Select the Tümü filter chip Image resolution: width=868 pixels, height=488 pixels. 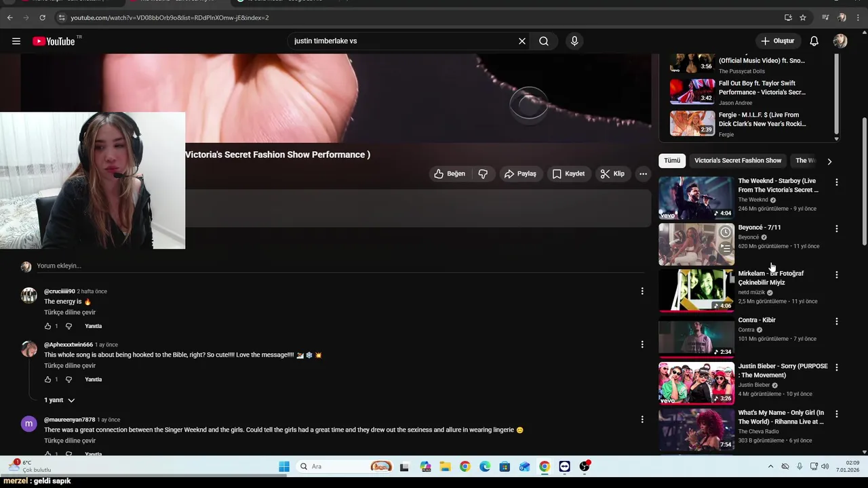click(x=672, y=161)
